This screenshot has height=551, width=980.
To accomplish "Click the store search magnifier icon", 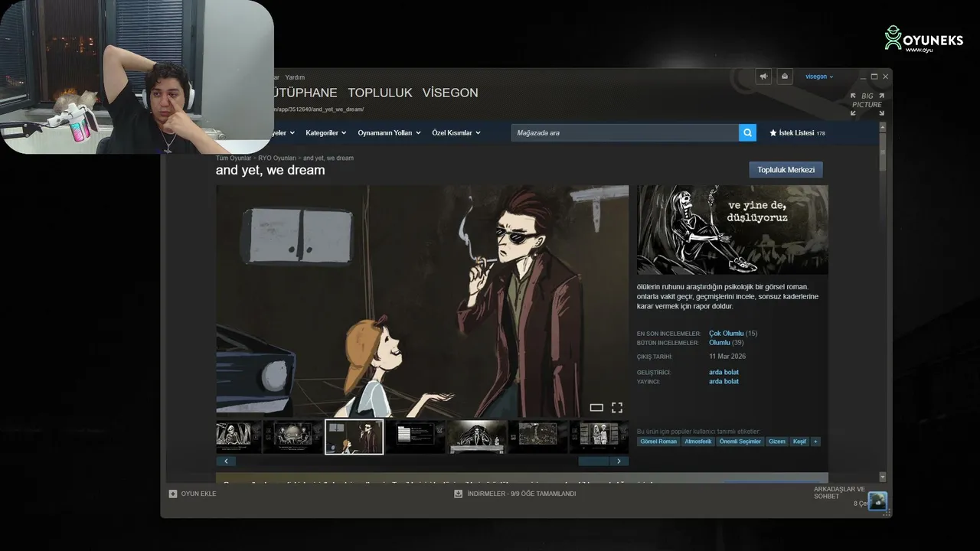I will [x=747, y=132].
